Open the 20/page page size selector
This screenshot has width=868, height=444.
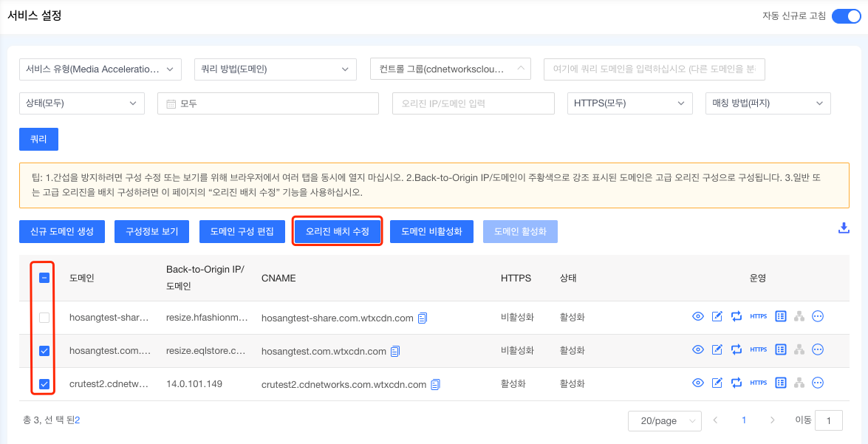(x=664, y=420)
